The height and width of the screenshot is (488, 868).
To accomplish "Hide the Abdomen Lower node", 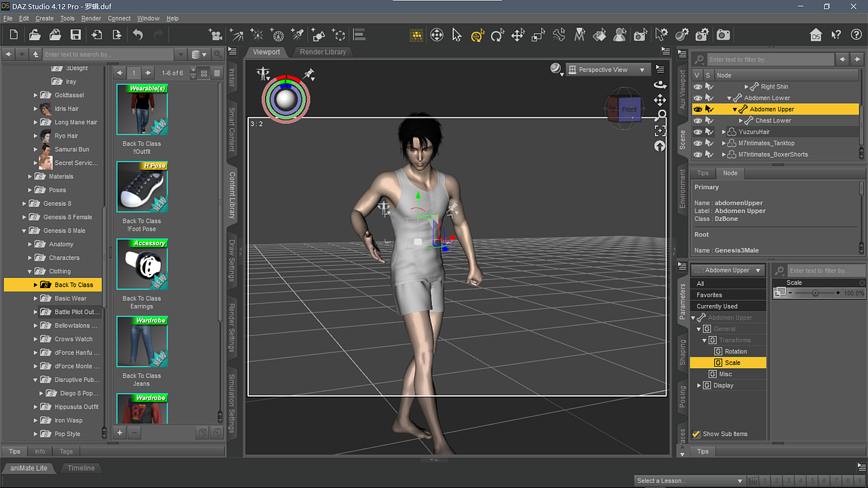I will (697, 98).
